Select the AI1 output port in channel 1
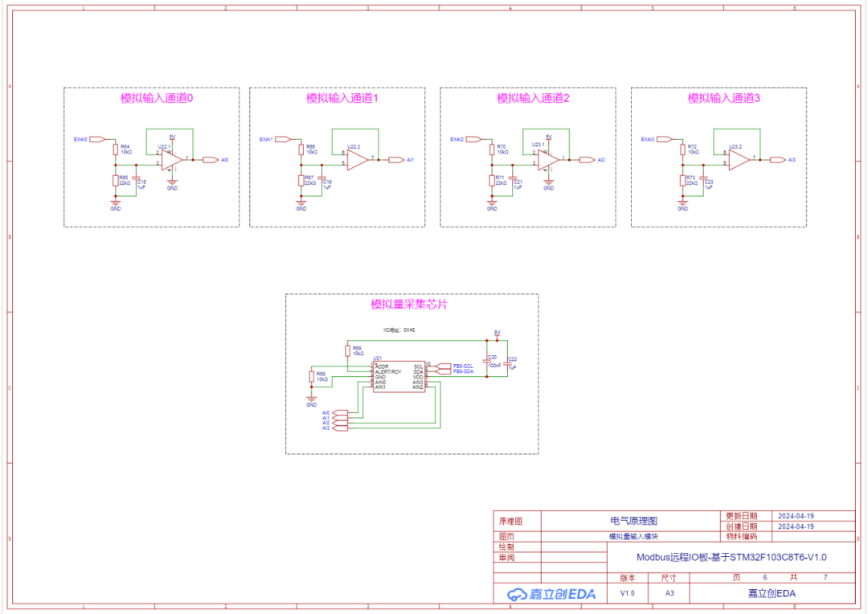Image resolution: width=868 pixels, height=614 pixels. (x=396, y=160)
